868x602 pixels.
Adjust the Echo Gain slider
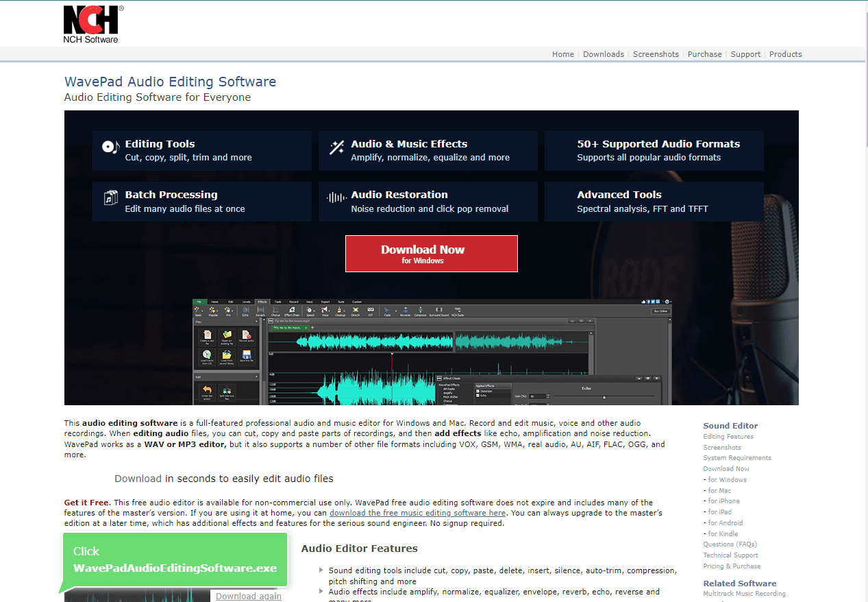[604, 397]
